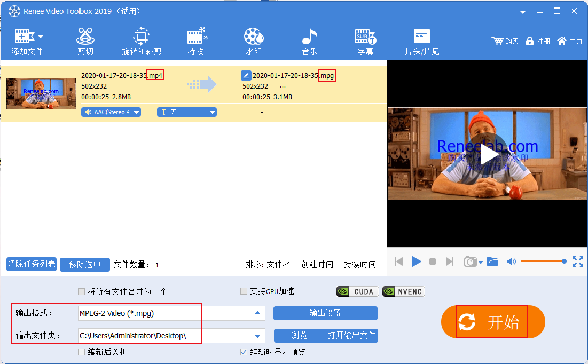Image resolution: width=588 pixels, height=364 pixels.
Task: Enable GPU acceleration (支持GPU加速) checkbox
Action: 244,291
